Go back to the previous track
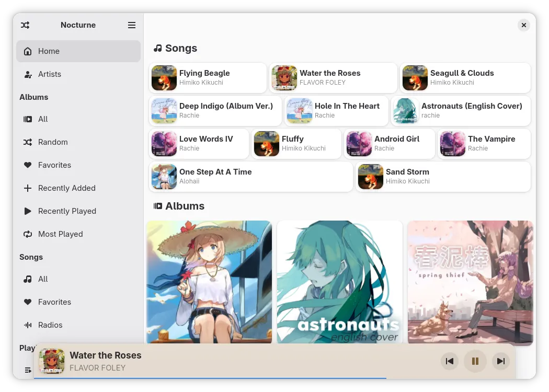 pos(449,361)
